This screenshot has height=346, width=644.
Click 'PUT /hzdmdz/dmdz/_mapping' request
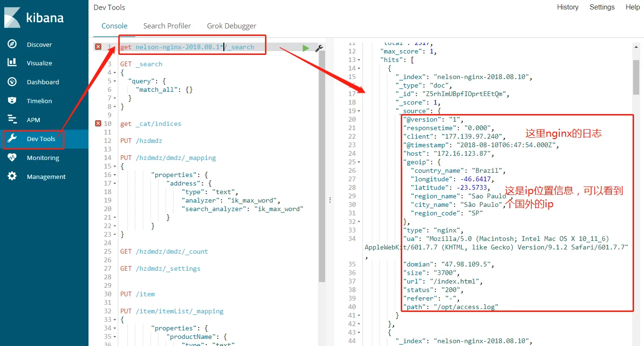pos(168,158)
